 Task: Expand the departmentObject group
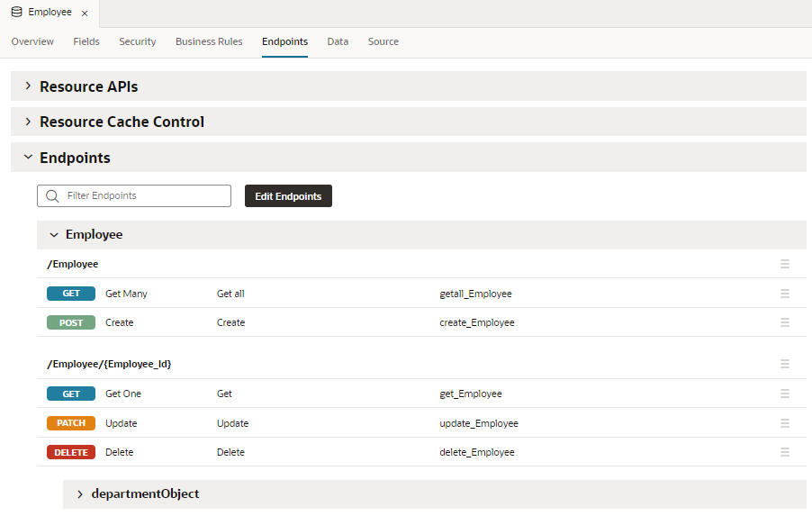tap(80, 494)
